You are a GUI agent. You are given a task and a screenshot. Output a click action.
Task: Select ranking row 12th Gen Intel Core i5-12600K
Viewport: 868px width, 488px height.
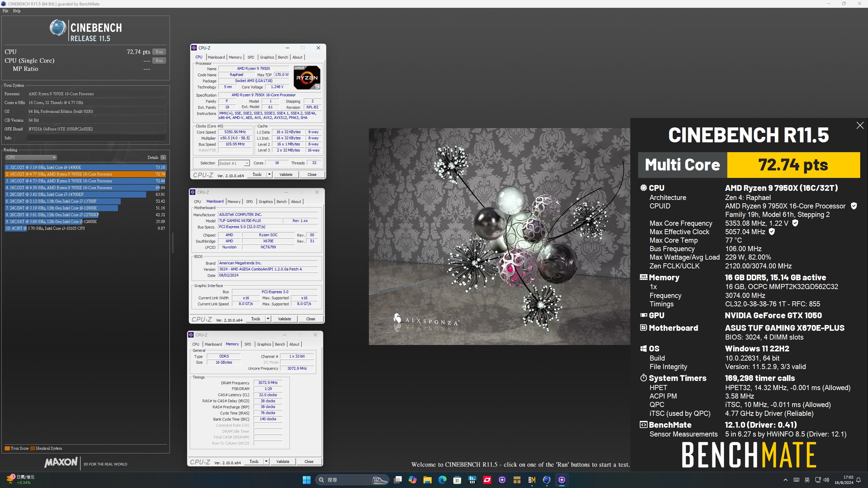[85, 222]
